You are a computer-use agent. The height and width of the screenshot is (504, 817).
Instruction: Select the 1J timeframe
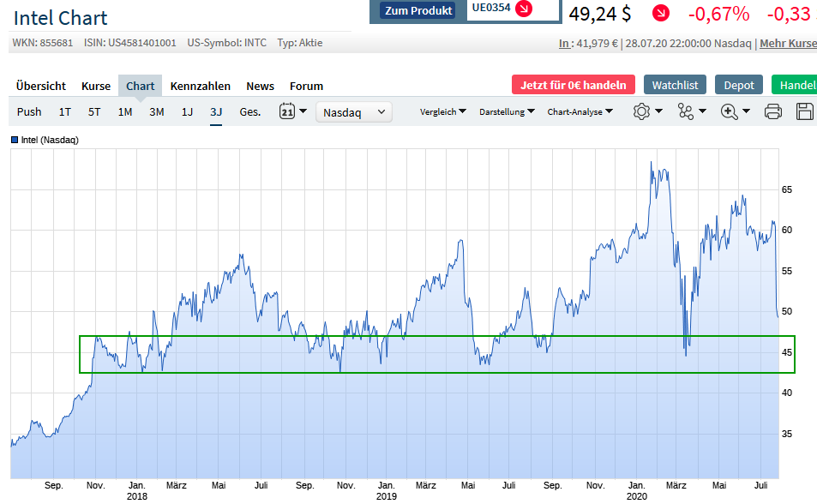[187, 112]
